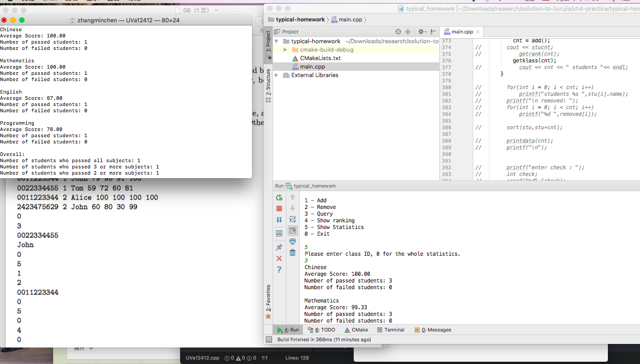The height and width of the screenshot is (364, 640).
Task: Open the 0: Messages tool tab
Action: point(433,330)
